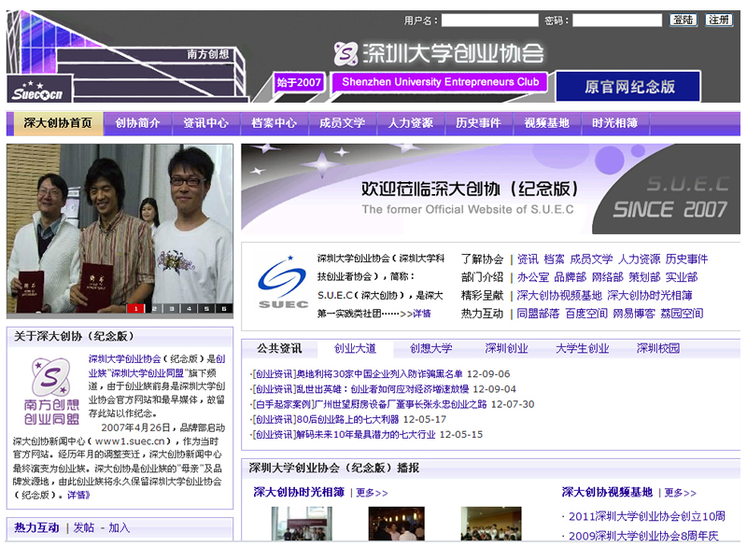Switch to the 深圳校园 tab
Screen dimensions: 747x560
[x=658, y=348]
